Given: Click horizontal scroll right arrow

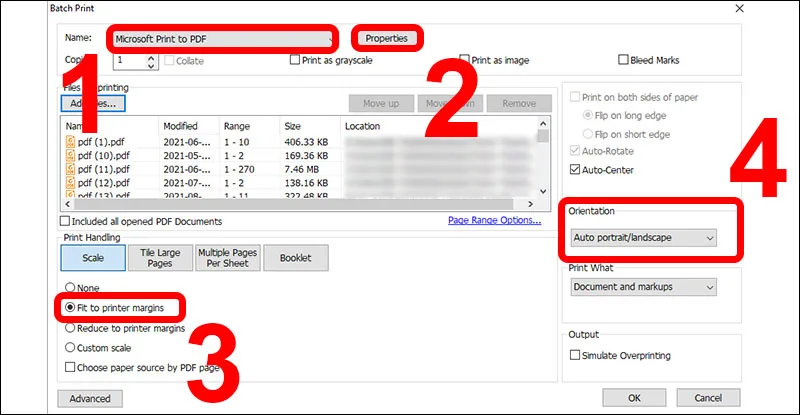Looking at the screenshot, I should 531,204.
